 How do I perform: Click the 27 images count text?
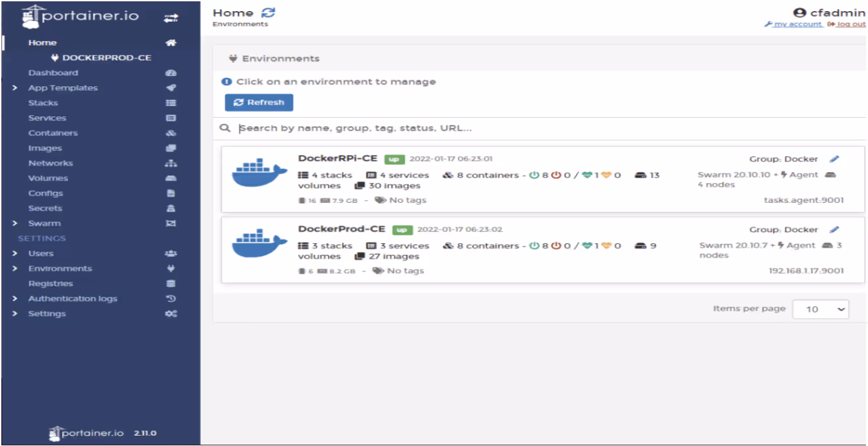(393, 256)
